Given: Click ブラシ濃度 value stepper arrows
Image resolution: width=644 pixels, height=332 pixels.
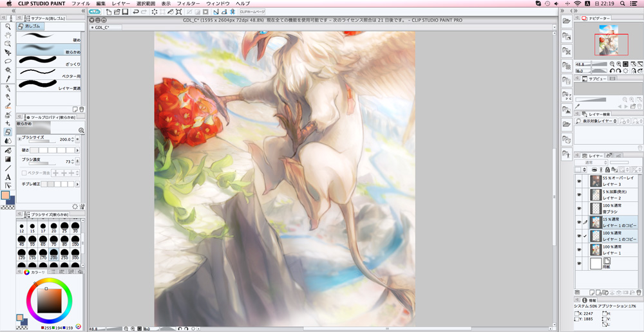Looking at the screenshot, I should [x=73, y=161].
